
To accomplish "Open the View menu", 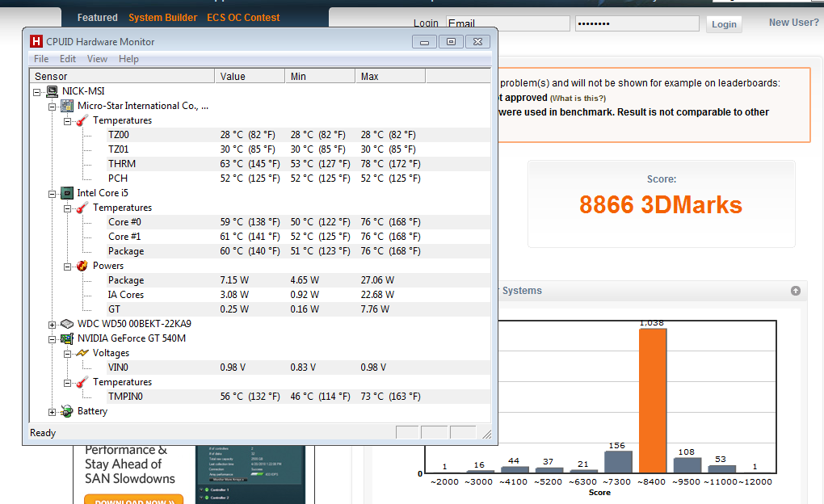I will (x=97, y=59).
